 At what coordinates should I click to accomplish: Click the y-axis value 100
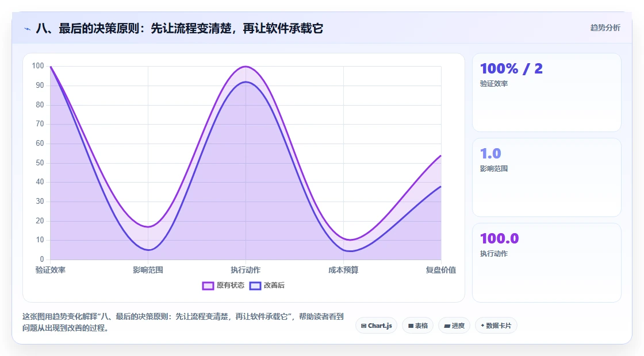38,66
